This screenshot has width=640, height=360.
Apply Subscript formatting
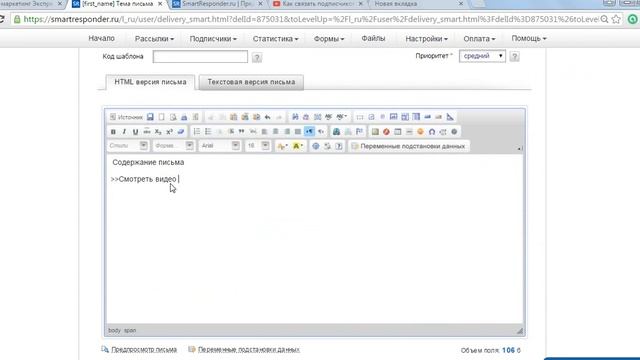pos(158,132)
